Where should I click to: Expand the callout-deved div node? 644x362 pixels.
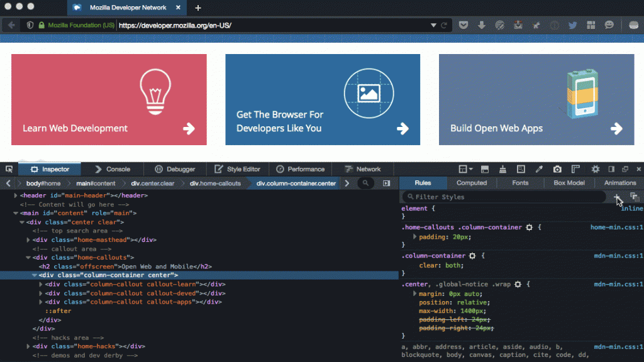point(41,293)
